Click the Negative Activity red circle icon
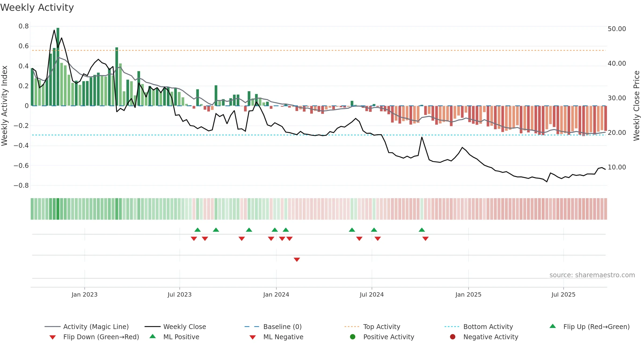 point(453,337)
